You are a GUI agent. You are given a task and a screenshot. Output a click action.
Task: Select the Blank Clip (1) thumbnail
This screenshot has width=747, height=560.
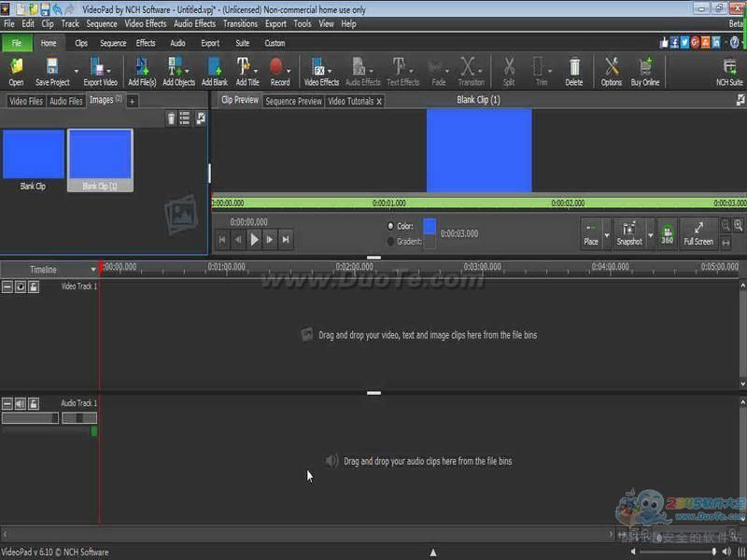click(100, 161)
